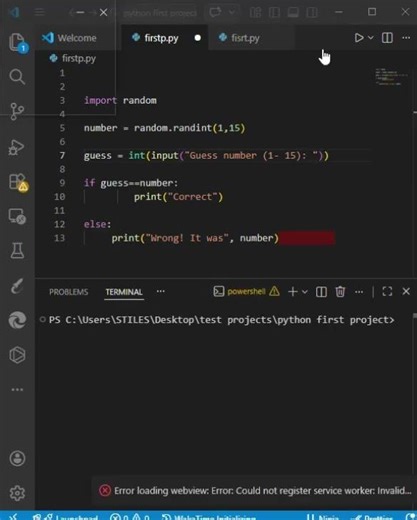Click the powershell warning triangle icon
The height and width of the screenshot is (520, 417).
[x=274, y=291]
